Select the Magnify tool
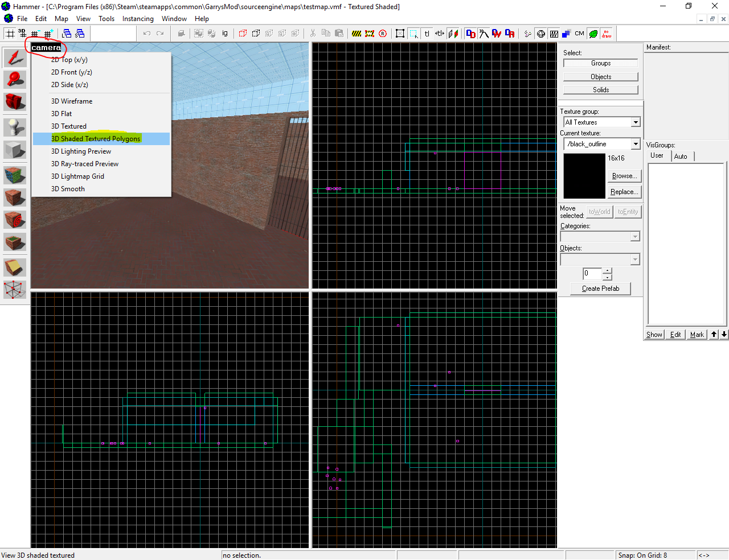Image resolution: width=729 pixels, height=560 pixels. tap(15, 80)
